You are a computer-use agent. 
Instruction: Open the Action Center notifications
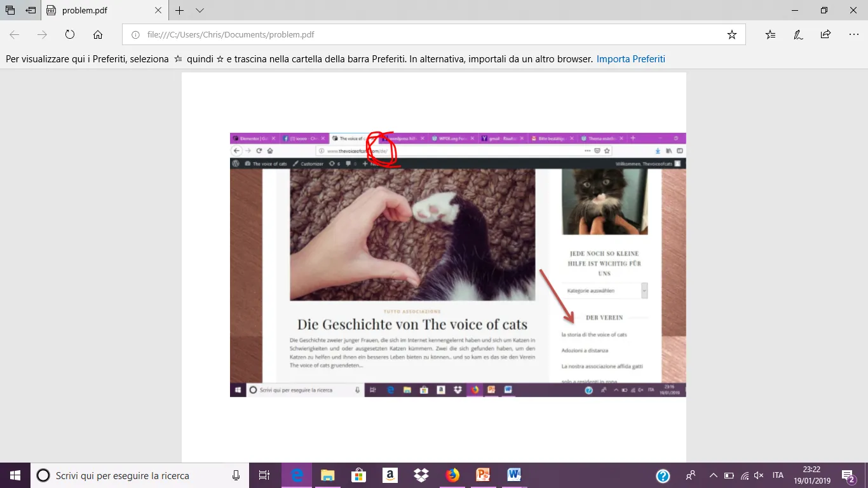coord(848,475)
